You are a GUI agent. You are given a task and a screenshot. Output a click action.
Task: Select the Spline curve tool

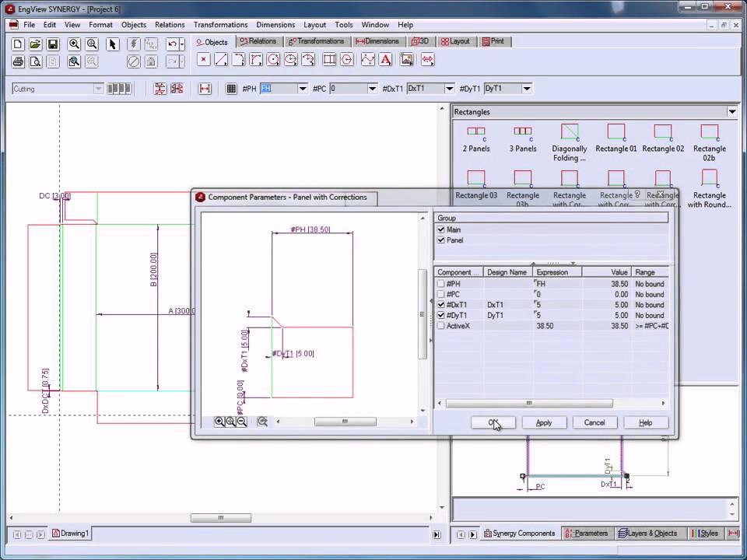pyautogui.click(x=368, y=60)
